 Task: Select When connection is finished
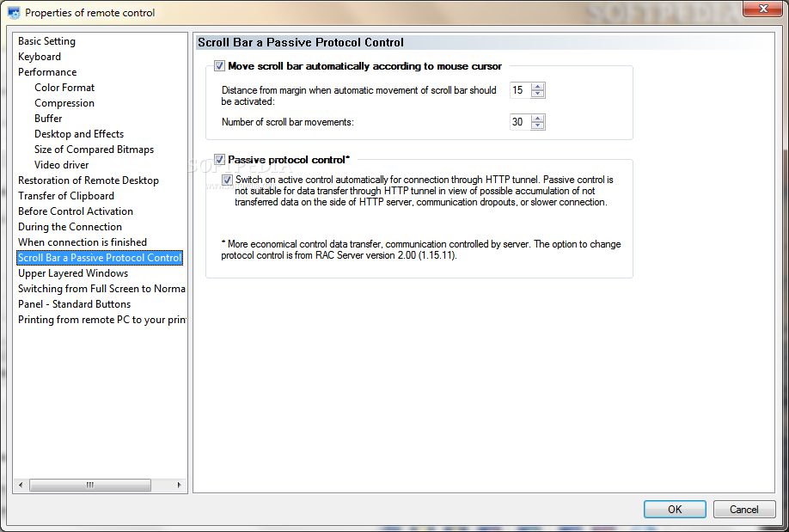coord(83,242)
